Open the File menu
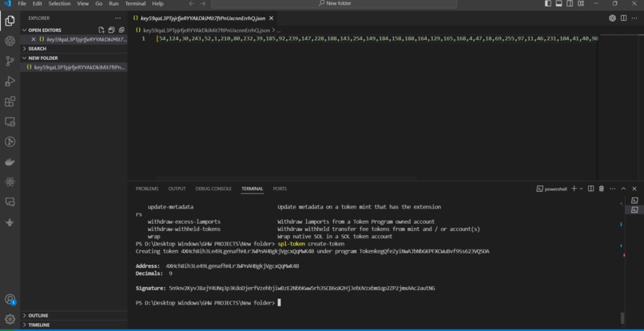644x331 pixels. tap(22, 4)
